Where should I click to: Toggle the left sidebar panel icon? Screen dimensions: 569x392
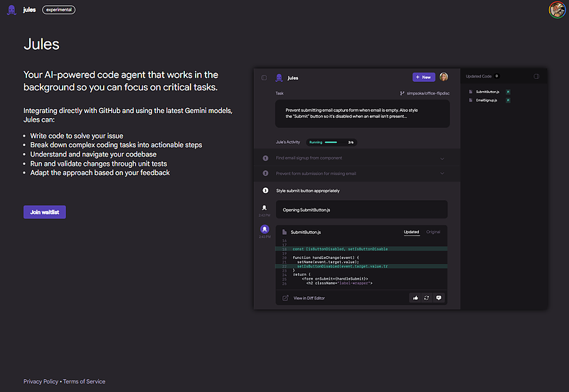264,77
